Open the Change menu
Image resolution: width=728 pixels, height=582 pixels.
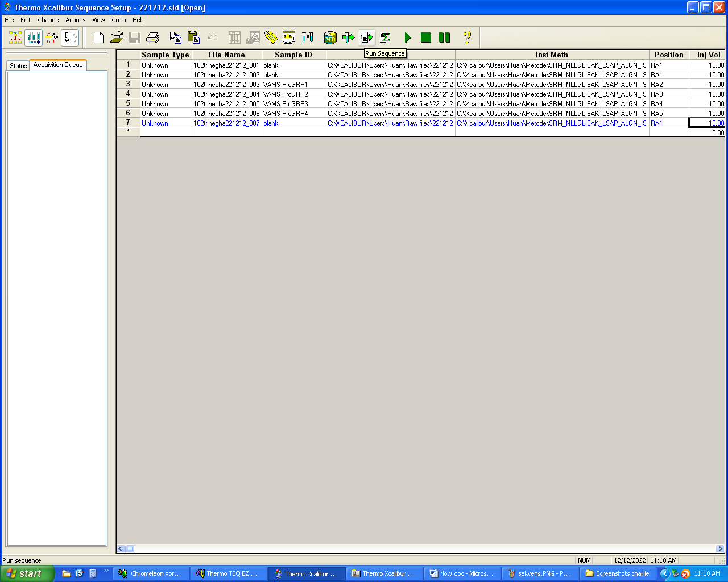(48, 20)
